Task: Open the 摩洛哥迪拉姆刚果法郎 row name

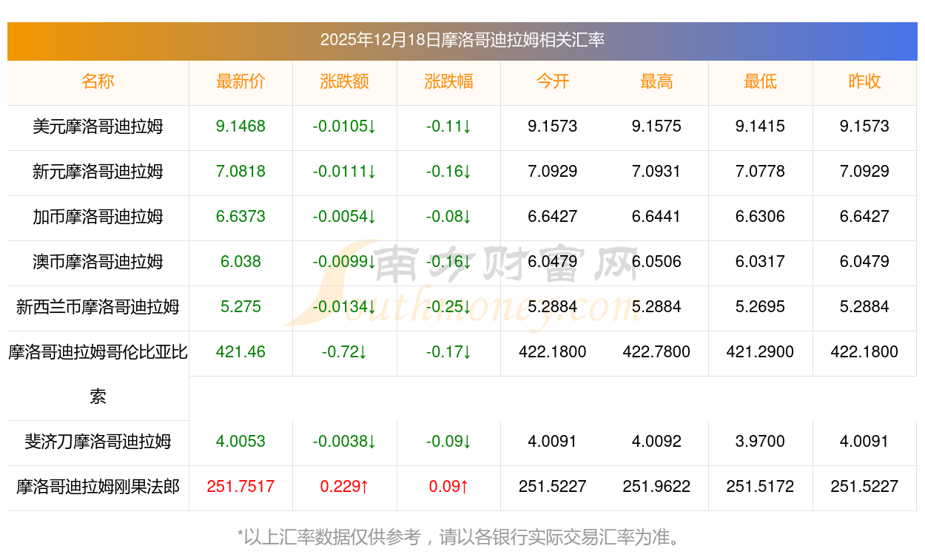Action: [98, 487]
